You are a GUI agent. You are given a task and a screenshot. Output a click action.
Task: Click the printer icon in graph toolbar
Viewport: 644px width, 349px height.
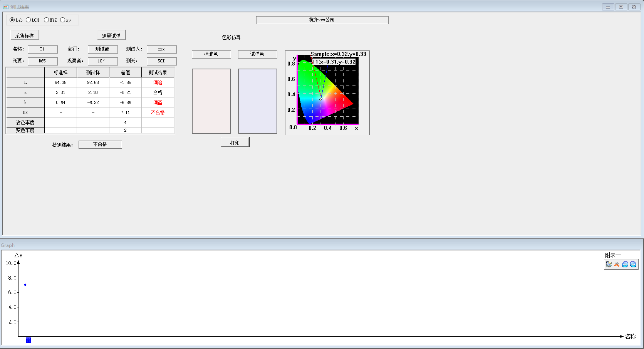pos(609,264)
